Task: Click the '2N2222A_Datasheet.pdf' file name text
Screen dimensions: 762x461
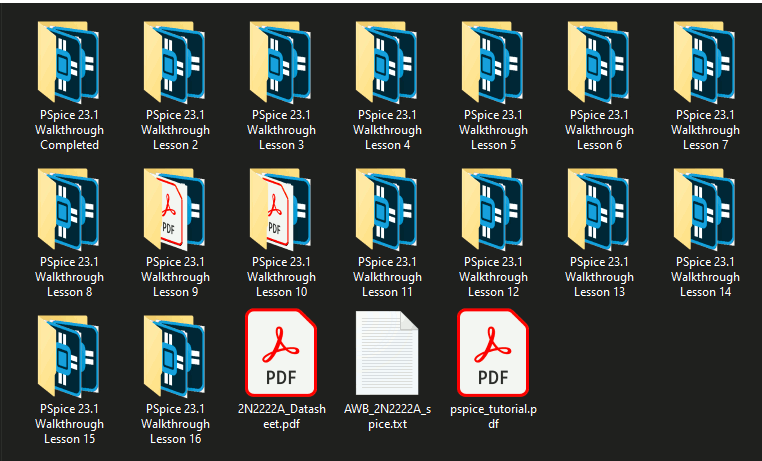Action: click(281, 416)
